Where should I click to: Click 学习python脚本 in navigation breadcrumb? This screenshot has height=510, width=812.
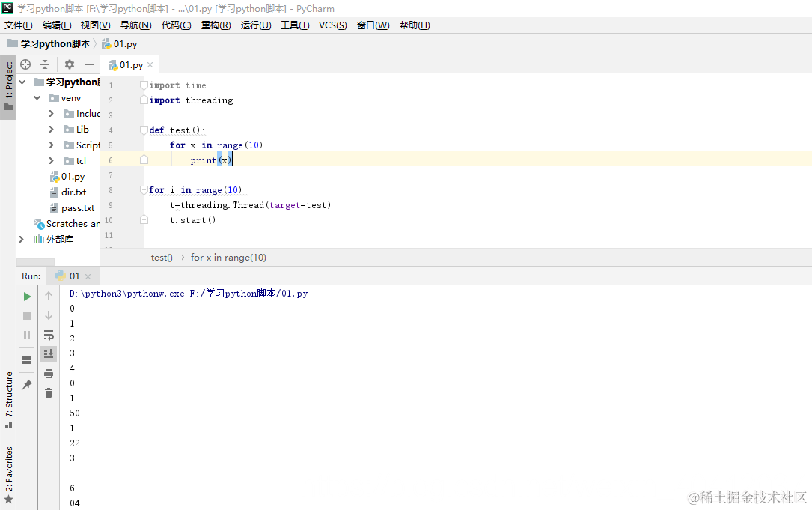coord(49,43)
